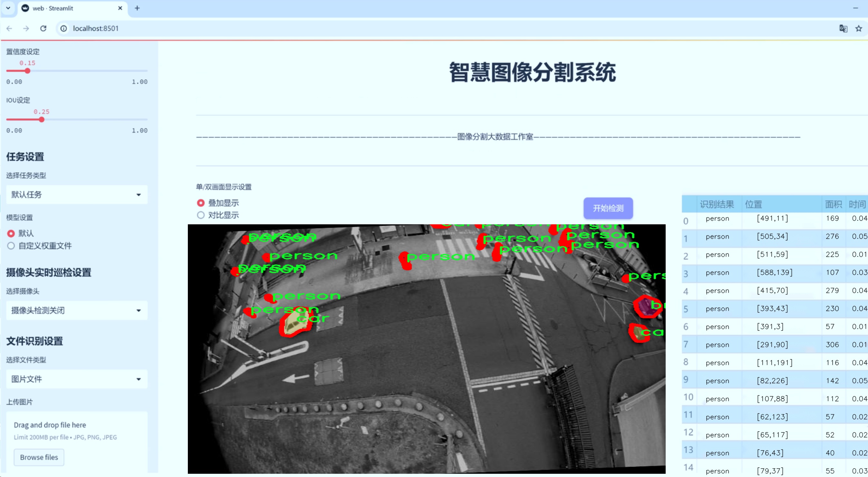868x477 pixels.
Task: Reload the page with refresh icon
Action: (x=43, y=29)
